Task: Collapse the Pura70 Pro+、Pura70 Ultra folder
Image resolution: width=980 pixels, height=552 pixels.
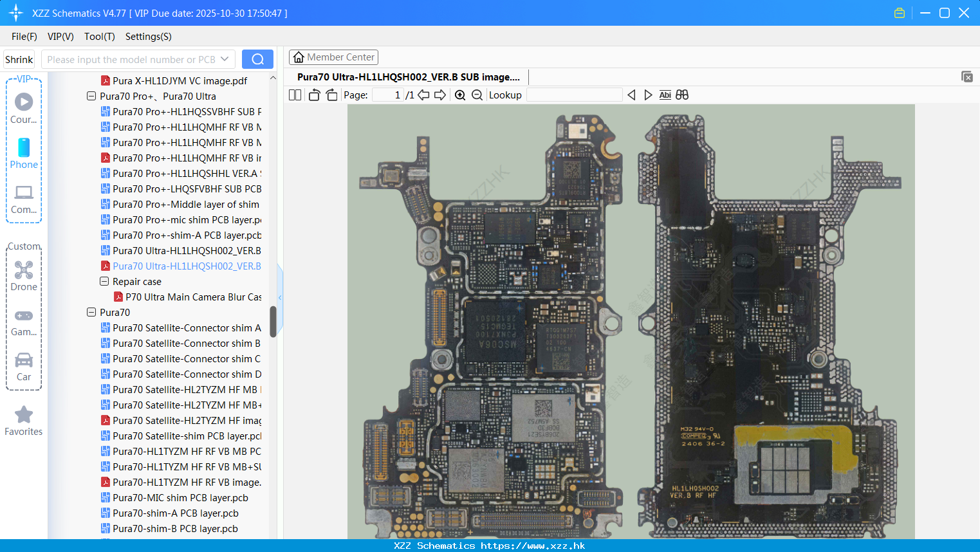Action: pos(91,96)
